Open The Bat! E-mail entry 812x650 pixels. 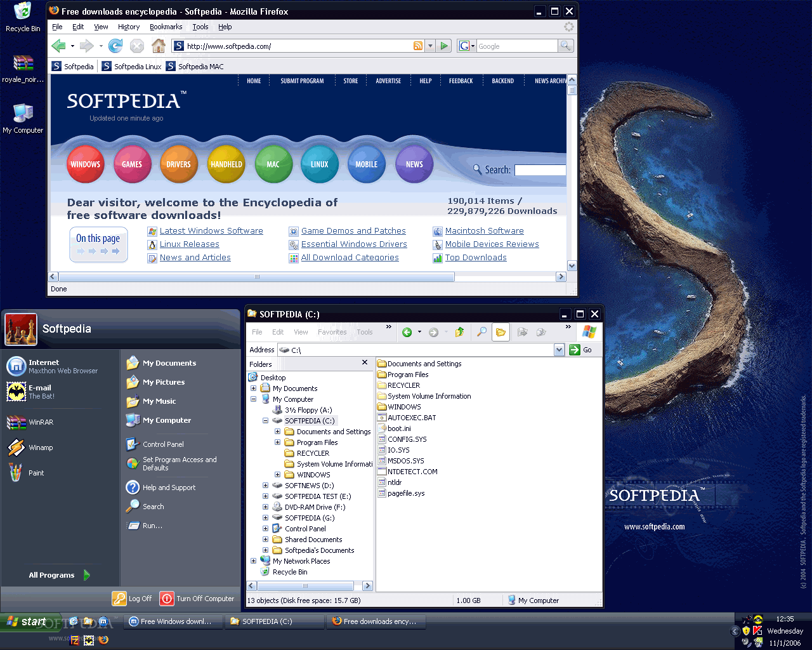click(30, 392)
